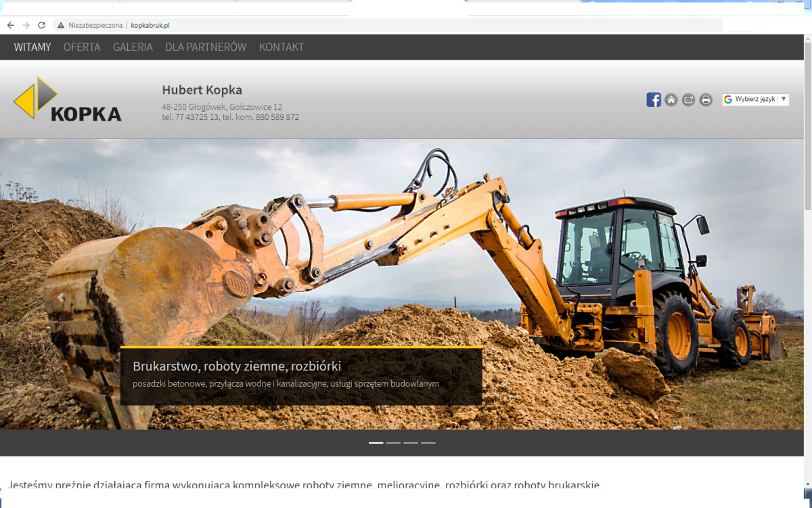Open the OFERTA menu item
Viewport: 812px width, 508px height.
(82, 47)
